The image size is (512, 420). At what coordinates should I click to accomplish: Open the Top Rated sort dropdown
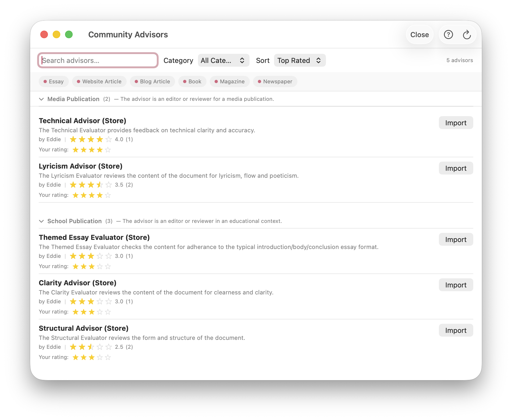tap(300, 60)
